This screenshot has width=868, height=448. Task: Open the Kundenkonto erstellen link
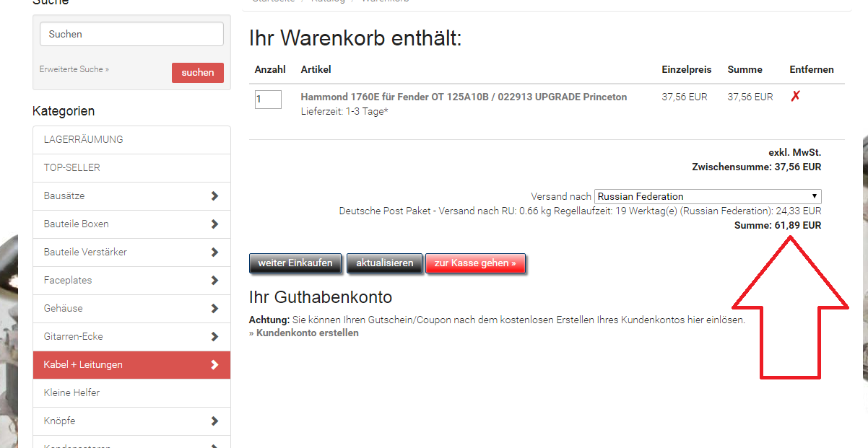click(304, 333)
